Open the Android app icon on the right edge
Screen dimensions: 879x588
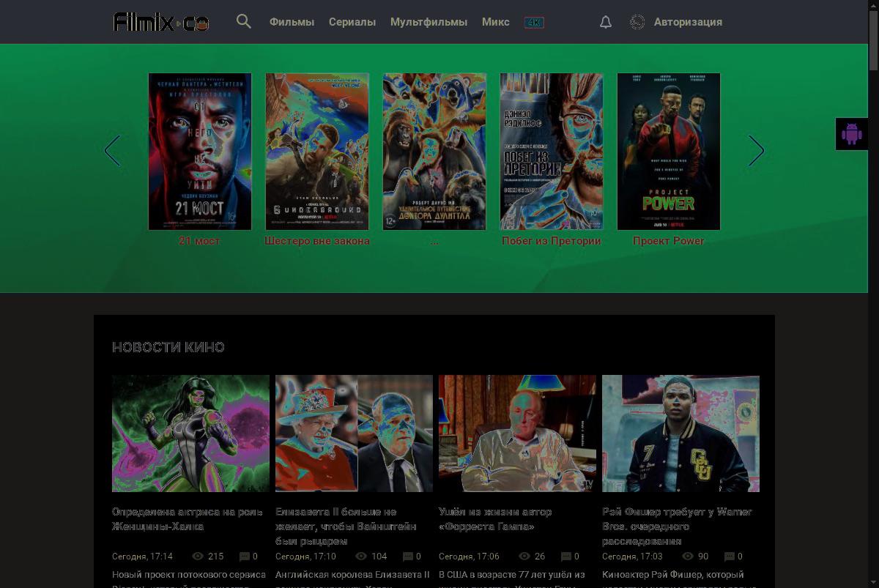point(851,134)
